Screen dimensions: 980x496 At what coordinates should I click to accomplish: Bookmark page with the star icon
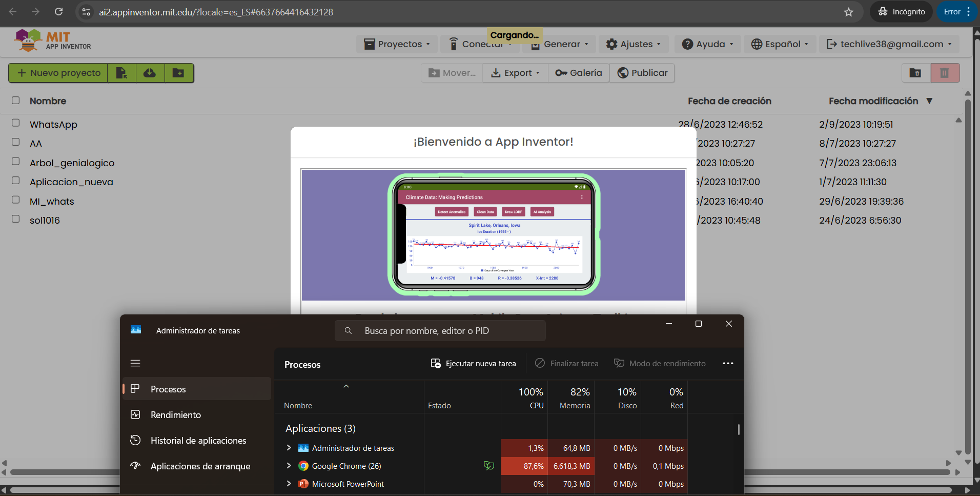[x=849, y=12]
